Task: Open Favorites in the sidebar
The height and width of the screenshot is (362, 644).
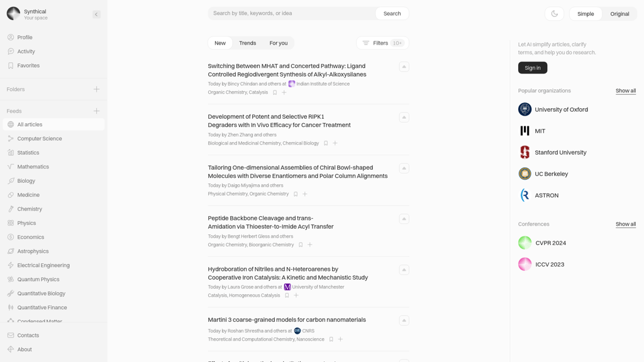Action: (28, 65)
